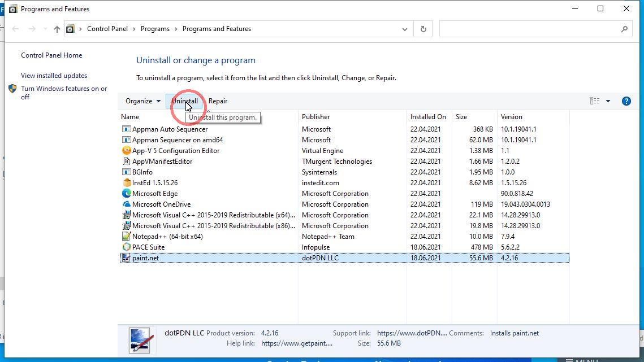Click the Notepad++ program icon
The image size is (644, 362).
(x=127, y=237)
